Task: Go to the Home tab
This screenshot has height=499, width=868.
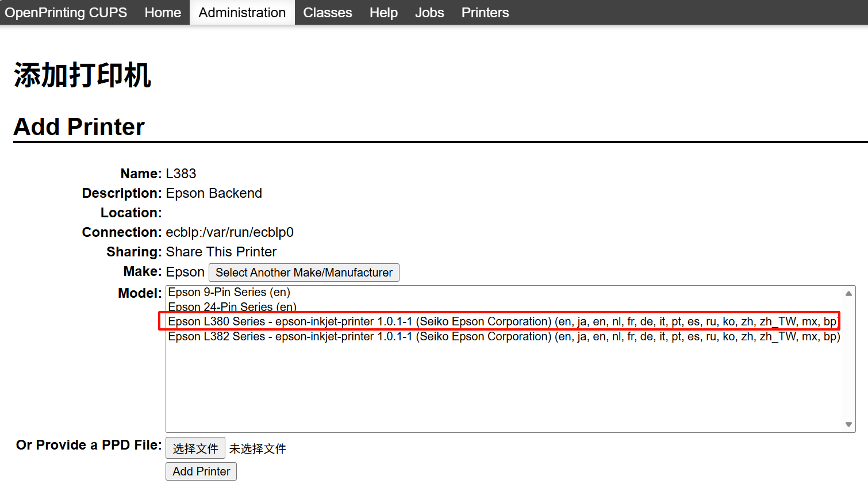Action: [x=163, y=13]
